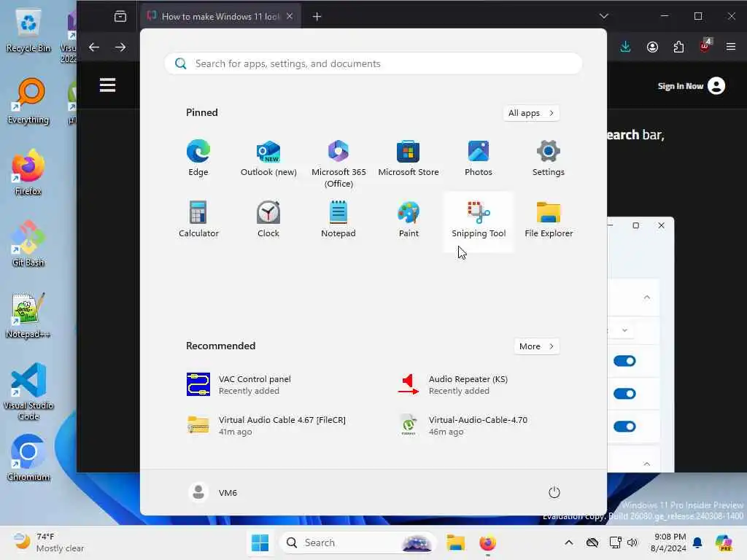Open the volume control in system tray
The image size is (747, 560).
pos(632,542)
